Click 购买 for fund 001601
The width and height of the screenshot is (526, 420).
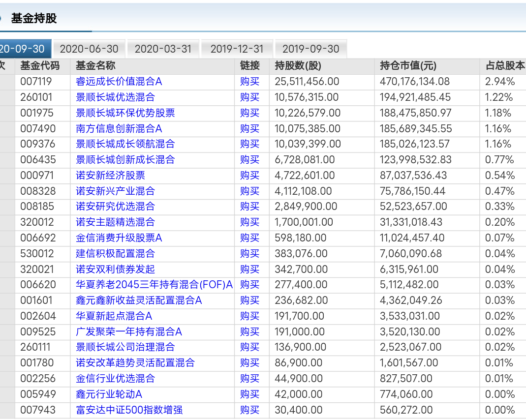click(x=250, y=300)
